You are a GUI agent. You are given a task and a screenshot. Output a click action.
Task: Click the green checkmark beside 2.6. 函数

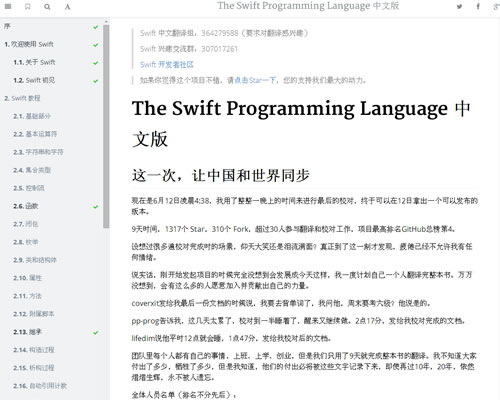coord(96,207)
